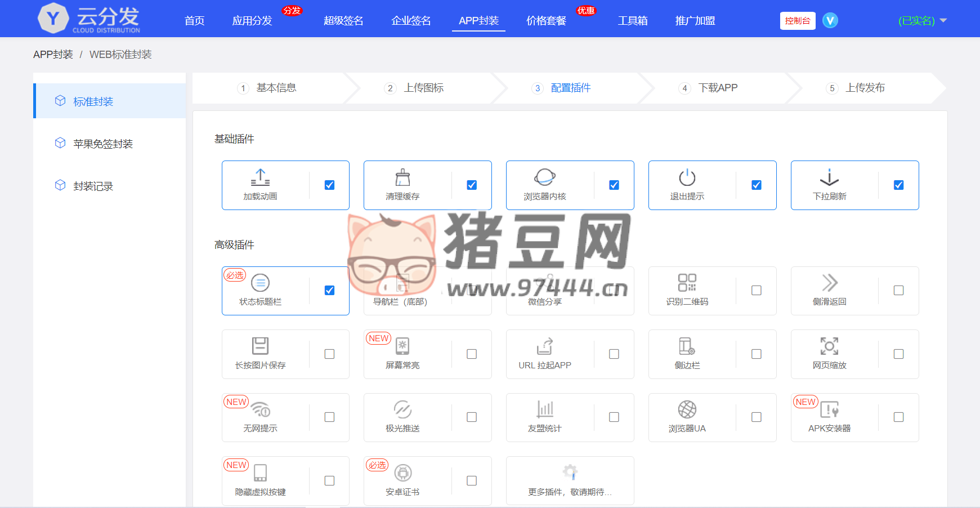
Task: Click the long-press image save (长按图片保存) icon
Action: click(x=260, y=346)
